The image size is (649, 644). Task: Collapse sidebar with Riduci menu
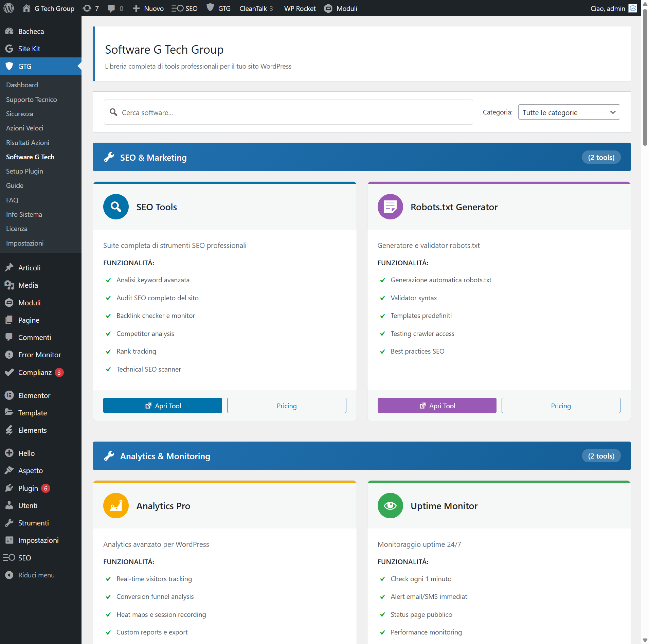[x=36, y=575]
